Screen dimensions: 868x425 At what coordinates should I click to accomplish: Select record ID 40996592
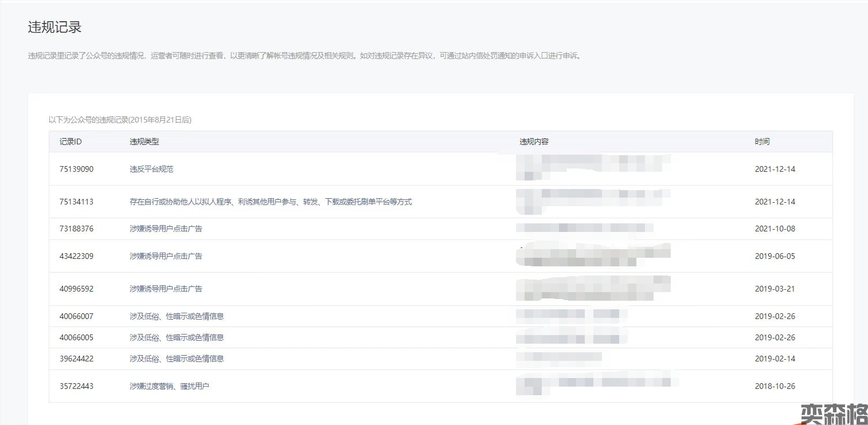pyautogui.click(x=76, y=289)
